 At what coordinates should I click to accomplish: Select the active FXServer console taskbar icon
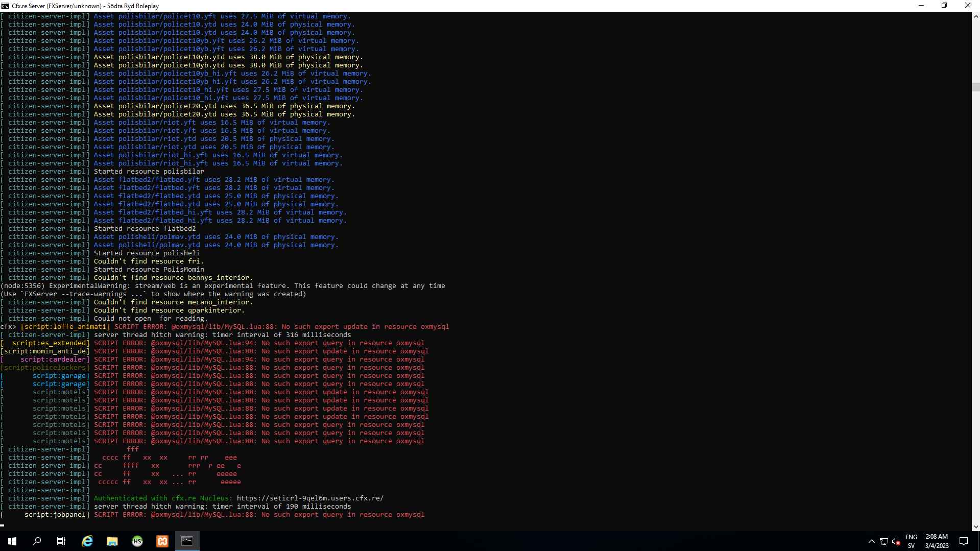(x=187, y=541)
